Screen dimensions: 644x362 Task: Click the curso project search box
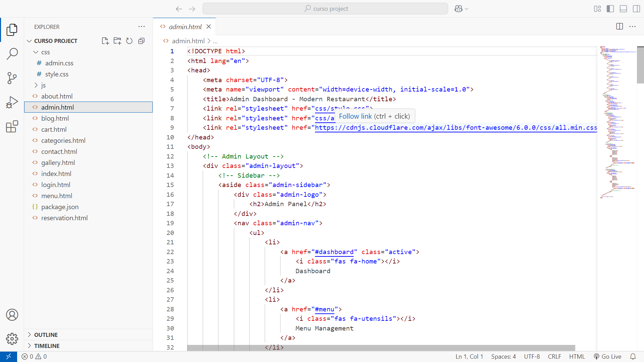[325, 9]
